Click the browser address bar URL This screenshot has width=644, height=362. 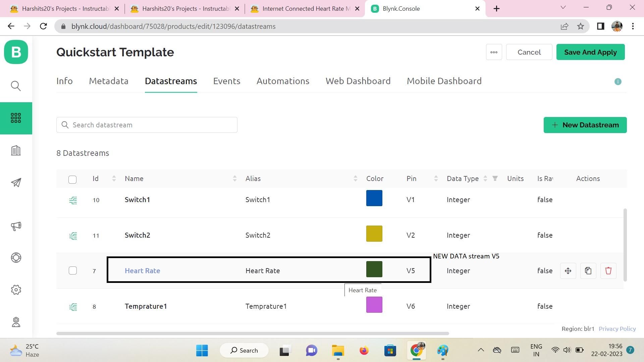tap(173, 26)
